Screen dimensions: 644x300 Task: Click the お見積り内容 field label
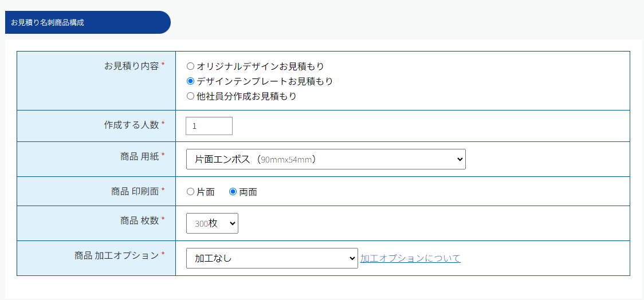click(x=131, y=66)
